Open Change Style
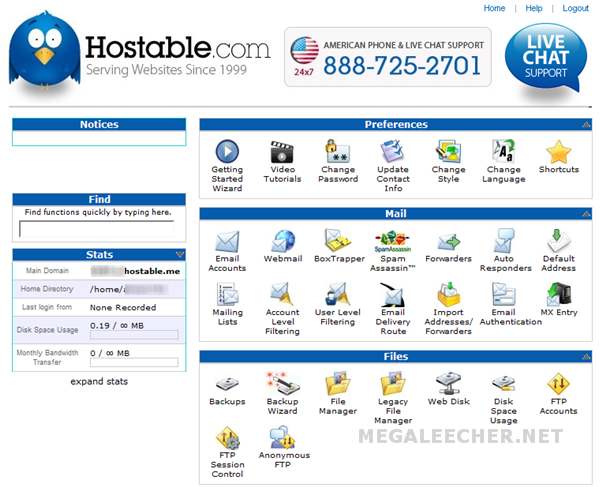602x487 pixels. (x=448, y=161)
